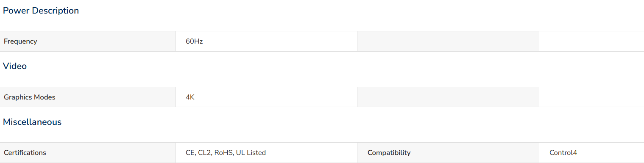
Task: Click the 60Hz frequency value
Action: pyautogui.click(x=194, y=41)
